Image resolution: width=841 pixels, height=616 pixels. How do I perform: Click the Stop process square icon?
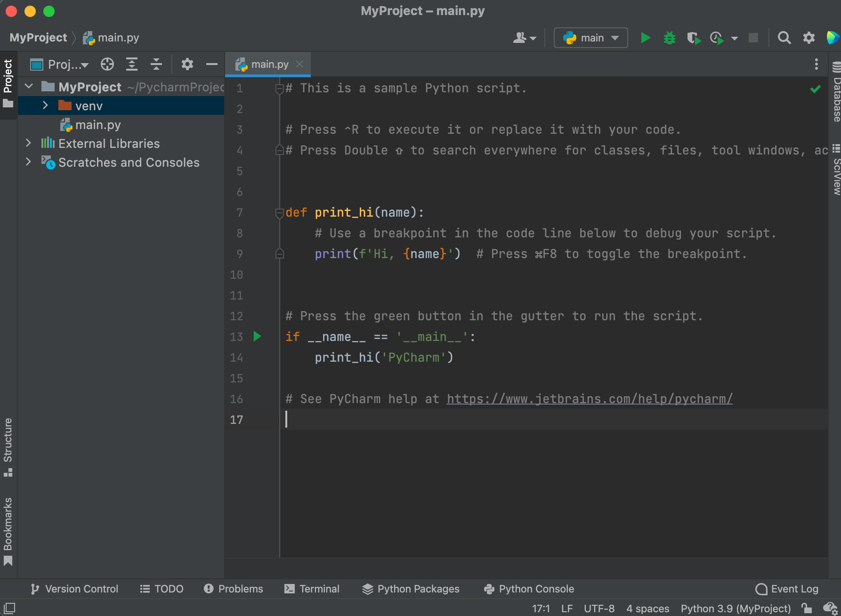pyautogui.click(x=753, y=38)
